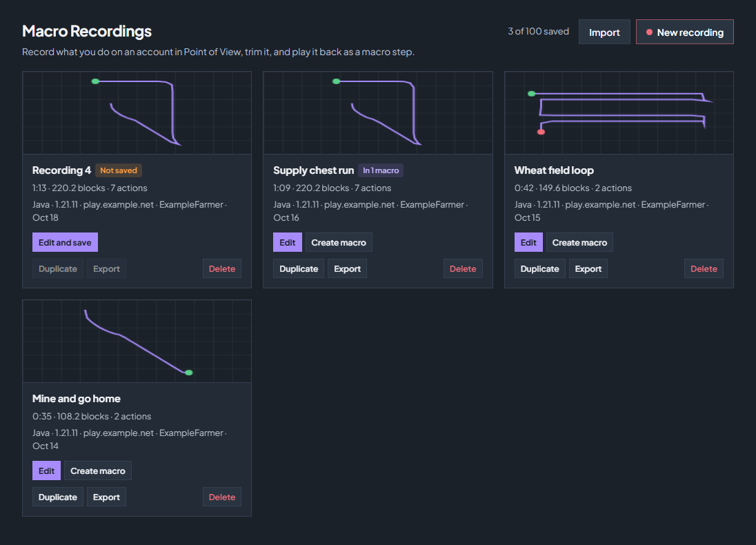Click '0:42 · 149.6 blocks · 2 actions' stats

tap(573, 188)
